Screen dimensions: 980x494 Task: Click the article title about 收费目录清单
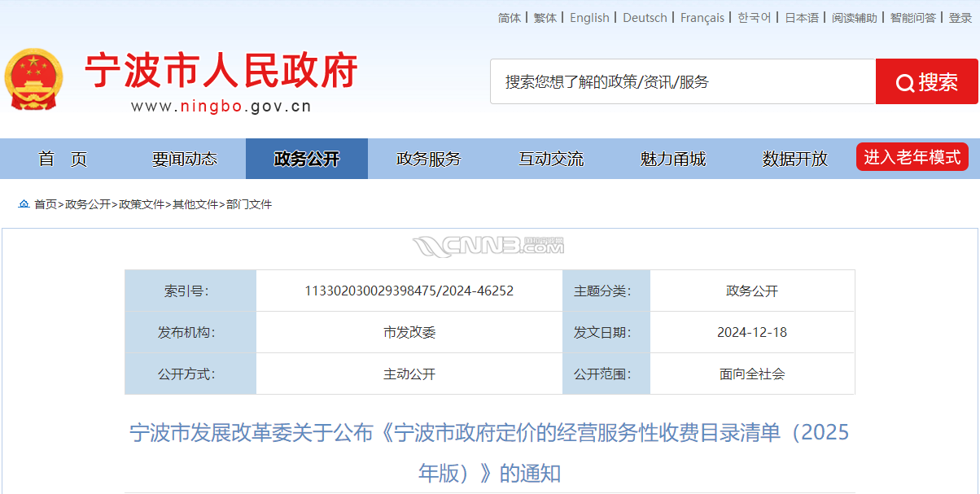point(490,452)
